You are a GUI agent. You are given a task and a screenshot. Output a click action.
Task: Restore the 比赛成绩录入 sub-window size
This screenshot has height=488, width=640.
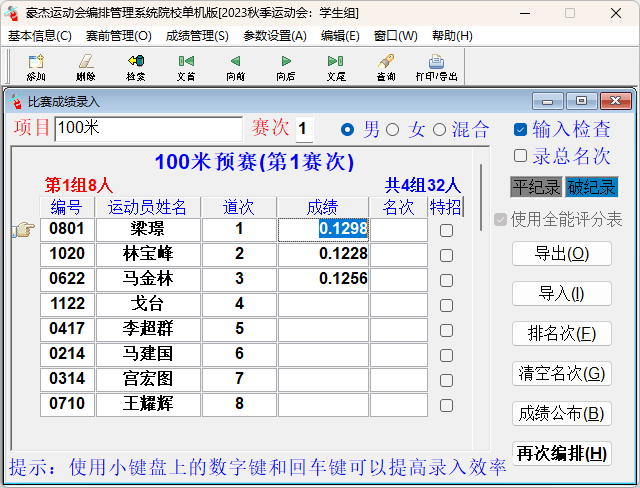[x=581, y=101]
